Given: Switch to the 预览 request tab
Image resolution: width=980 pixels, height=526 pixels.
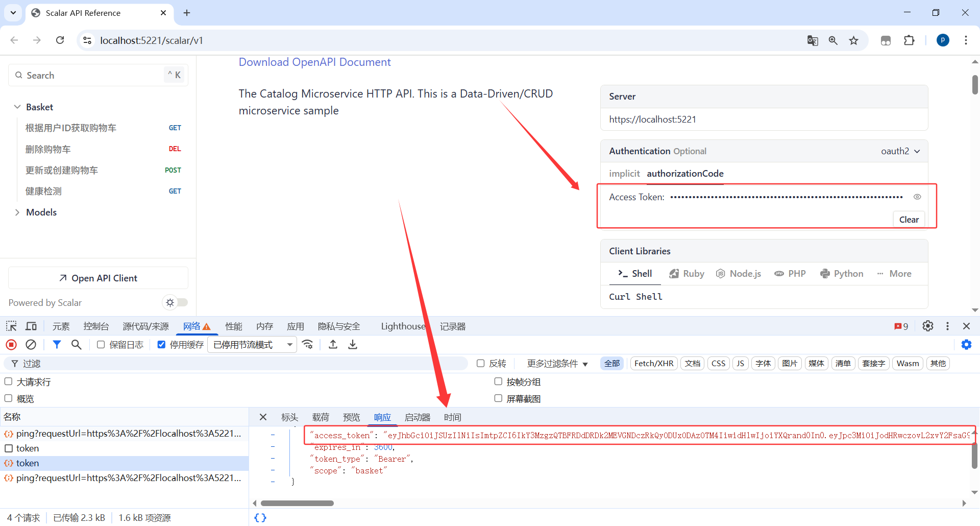Looking at the screenshot, I should coord(351,417).
